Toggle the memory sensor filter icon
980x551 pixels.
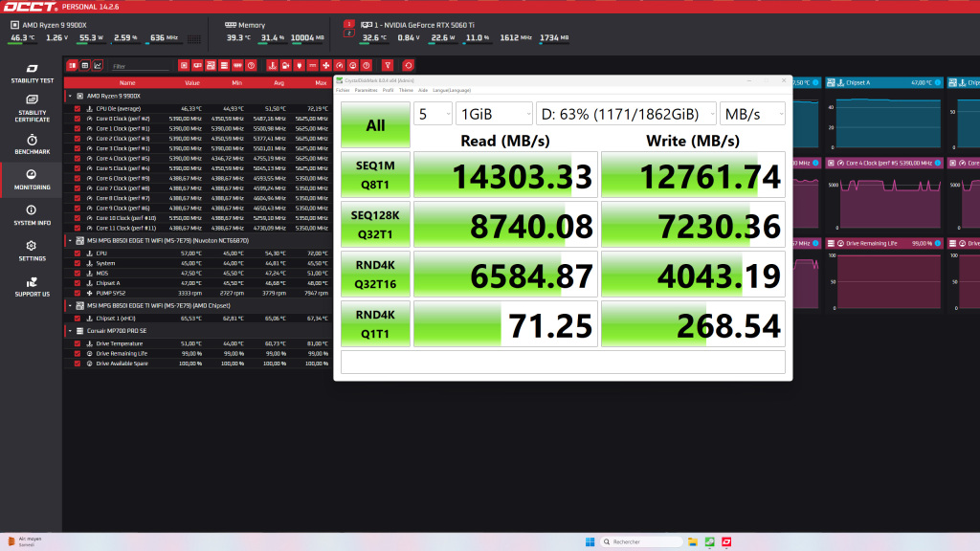tap(237, 66)
